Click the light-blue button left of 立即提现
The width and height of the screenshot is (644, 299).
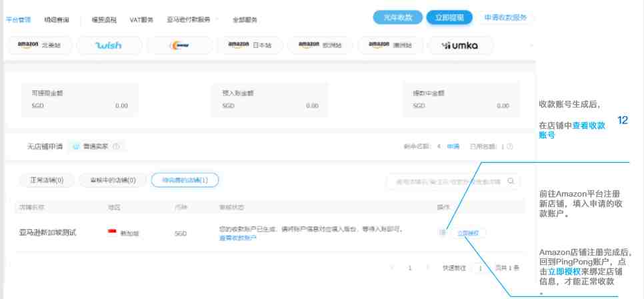click(397, 17)
